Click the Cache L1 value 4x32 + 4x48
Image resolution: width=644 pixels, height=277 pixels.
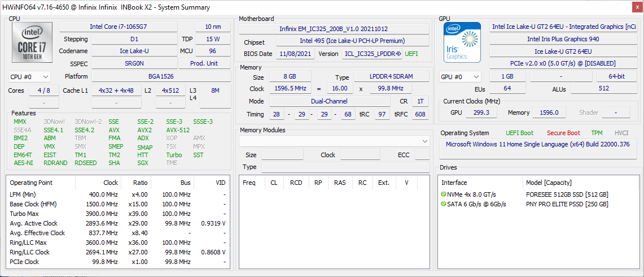tap(116, 90)
